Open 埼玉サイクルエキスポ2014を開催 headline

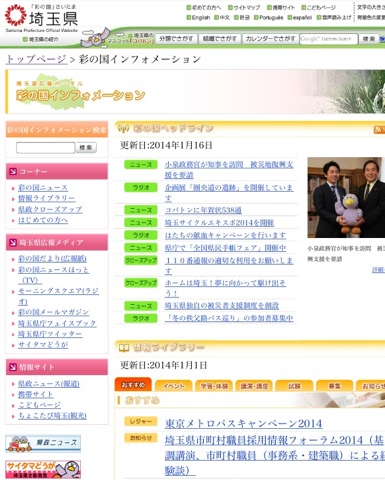[219, 223]
